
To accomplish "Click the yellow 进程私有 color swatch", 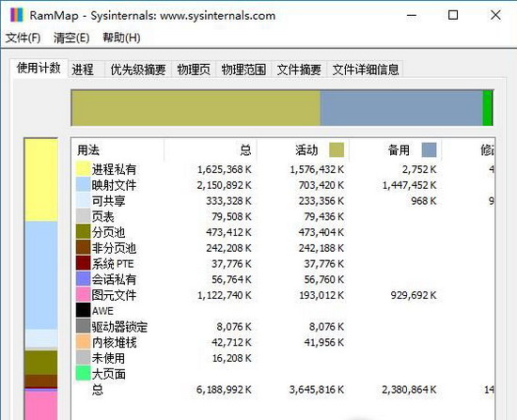I will pos(83,169).
